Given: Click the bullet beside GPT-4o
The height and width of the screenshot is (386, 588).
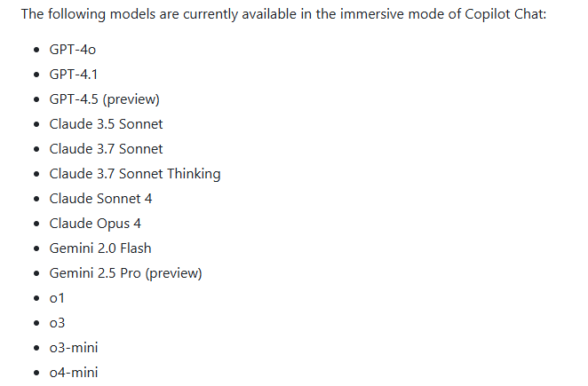Looking at the screenshot, I should click(36, 50).
